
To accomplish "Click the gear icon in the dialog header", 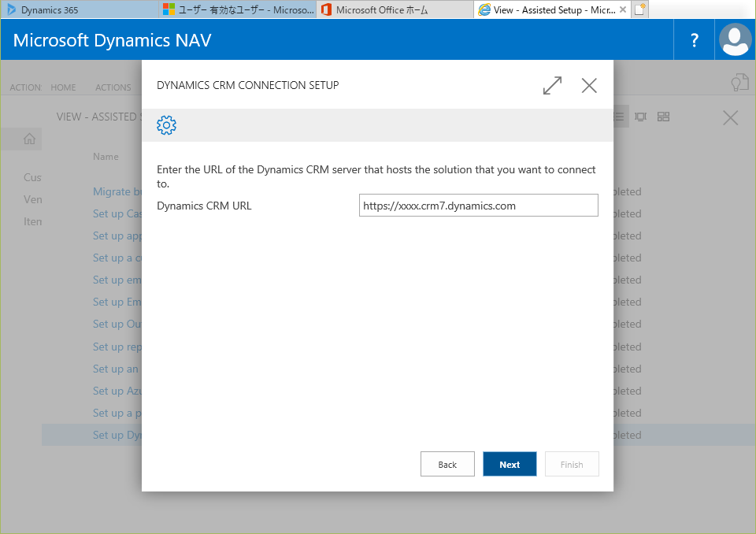I will point(166,125).
